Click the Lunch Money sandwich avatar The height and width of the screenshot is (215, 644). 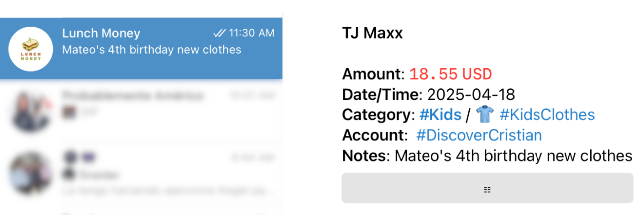coord(31,49)
